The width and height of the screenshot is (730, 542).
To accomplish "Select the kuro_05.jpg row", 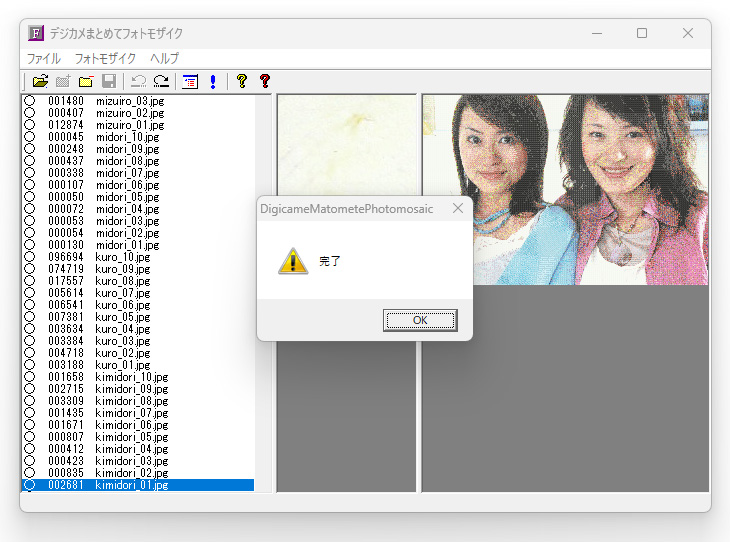I will coord(138,317).
